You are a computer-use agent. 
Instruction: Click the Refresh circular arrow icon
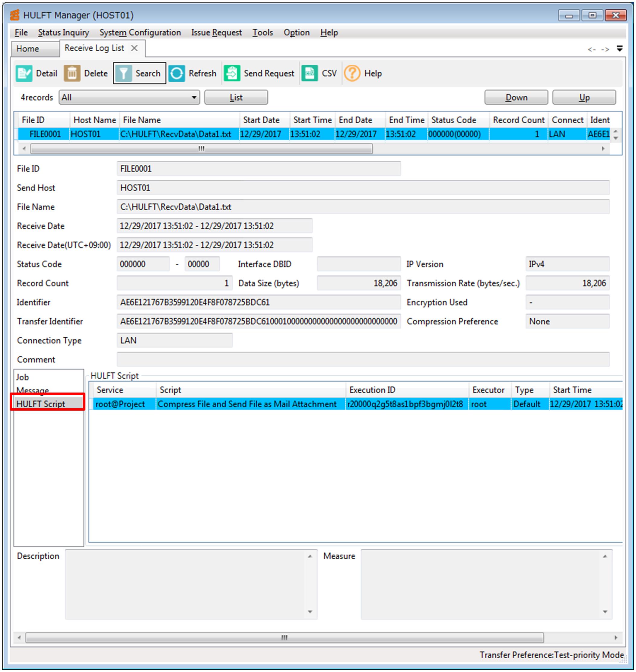pos(176,73)
